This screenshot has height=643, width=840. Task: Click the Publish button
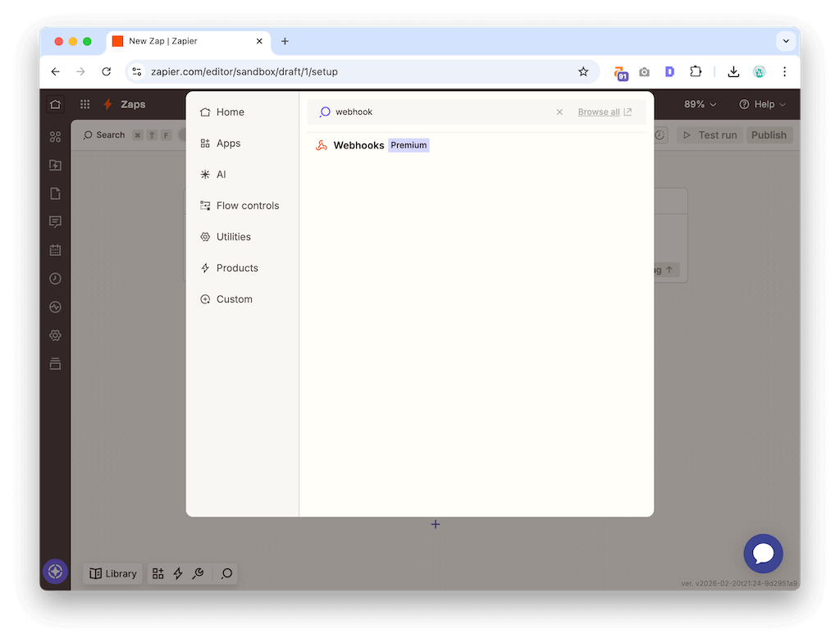pyautogui.click(x=769, y=135)
